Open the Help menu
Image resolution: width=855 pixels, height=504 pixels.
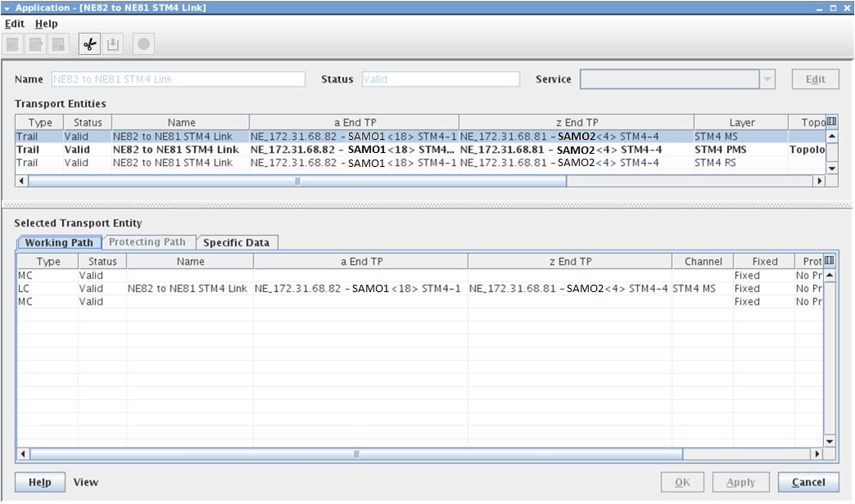click(x=46, y=24)
